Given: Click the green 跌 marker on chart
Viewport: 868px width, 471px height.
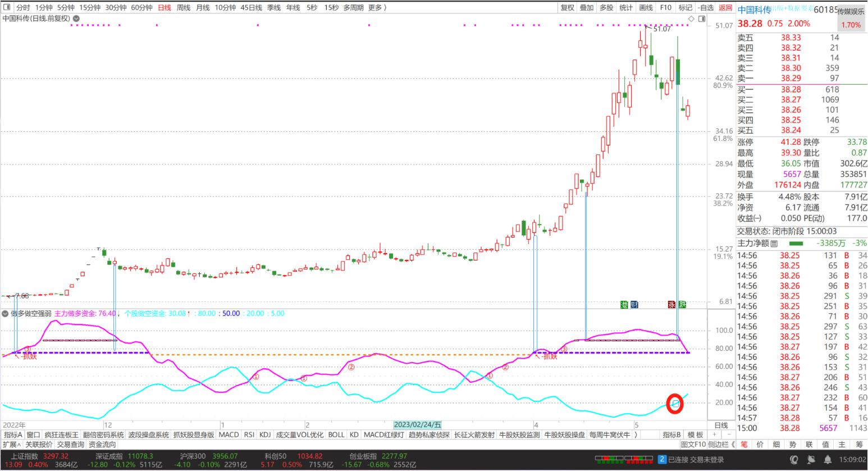Looking at the screenshot, I should (682, 304).
